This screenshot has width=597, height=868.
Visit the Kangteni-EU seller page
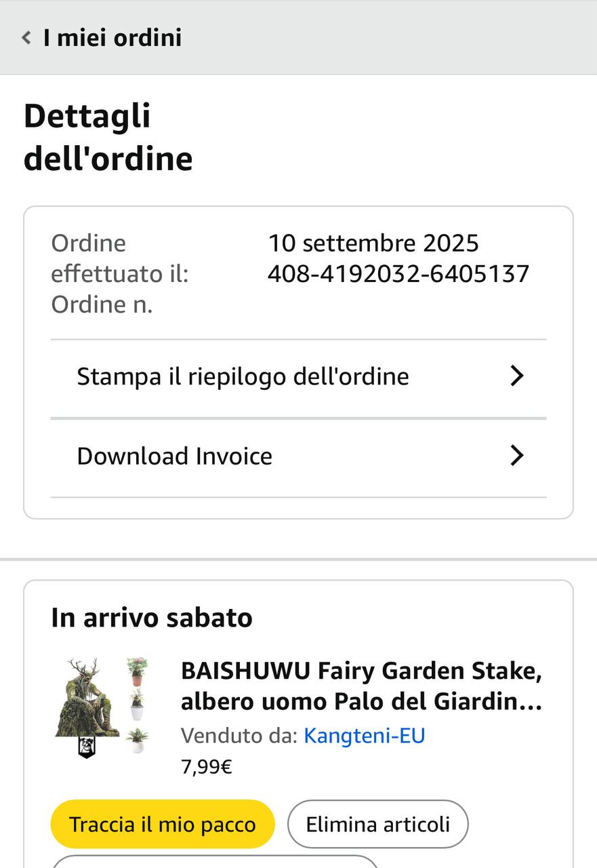365,736
